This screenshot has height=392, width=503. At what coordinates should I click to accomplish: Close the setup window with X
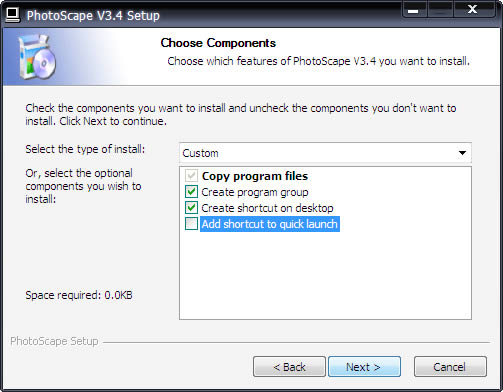[x=473, y=9]
